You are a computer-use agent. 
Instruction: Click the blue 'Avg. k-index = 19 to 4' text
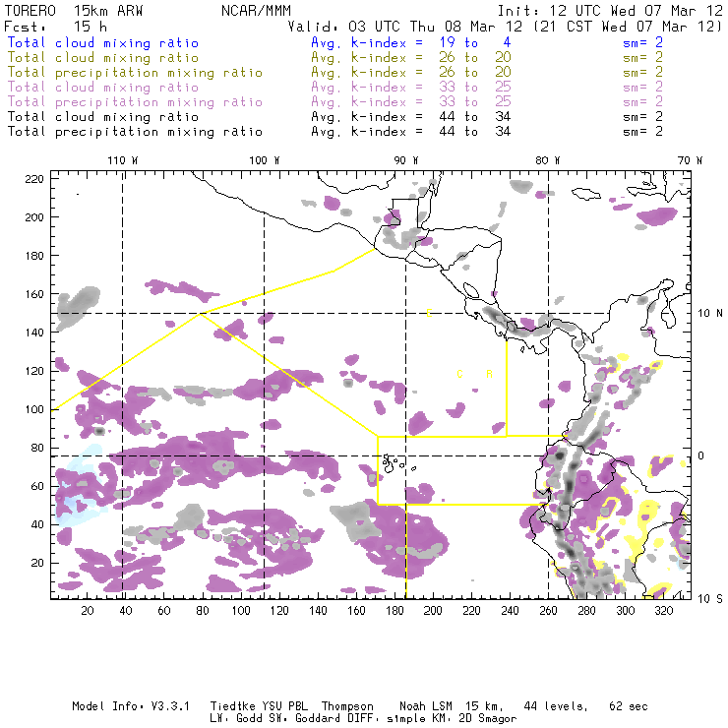(x=411, y=43)
